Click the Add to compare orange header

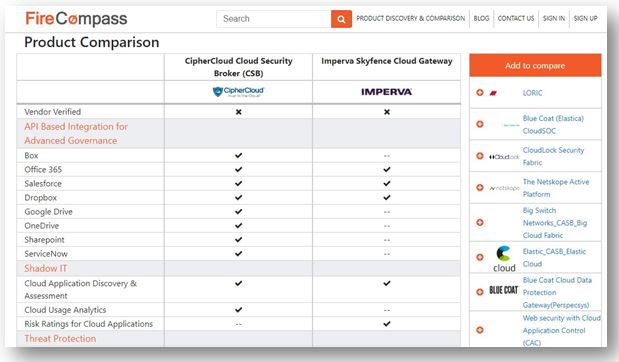(535, 66)
